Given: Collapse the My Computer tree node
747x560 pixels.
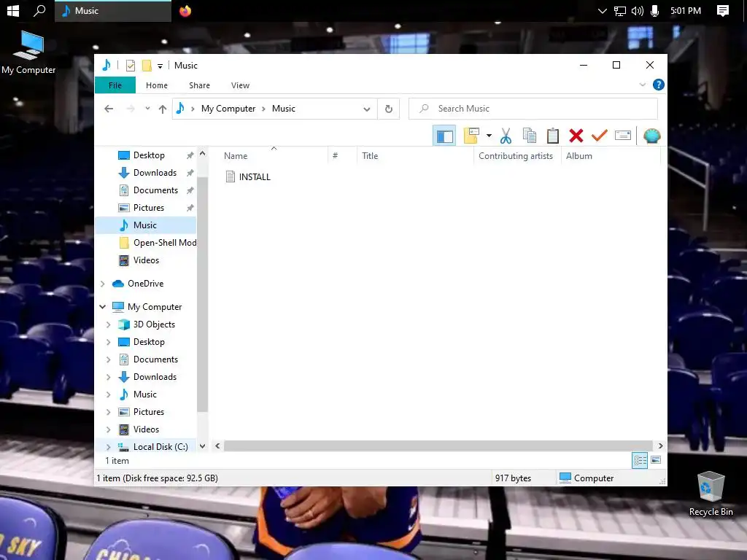Looking at the screenshot, I should click(x=102, y=307).
